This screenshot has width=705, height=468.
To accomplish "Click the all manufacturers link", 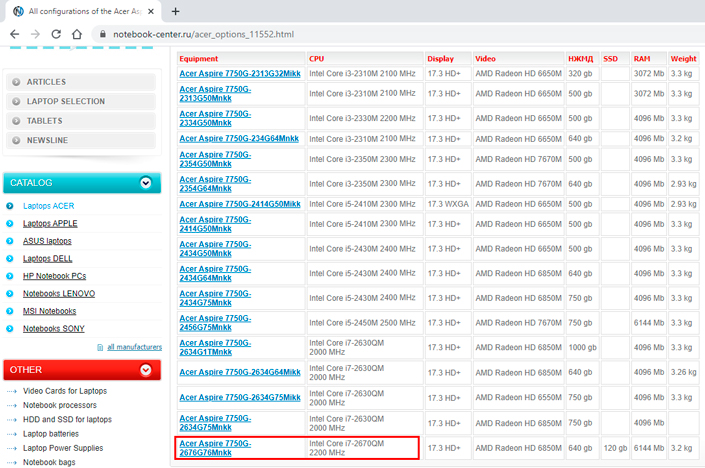I will pos(134,347).
